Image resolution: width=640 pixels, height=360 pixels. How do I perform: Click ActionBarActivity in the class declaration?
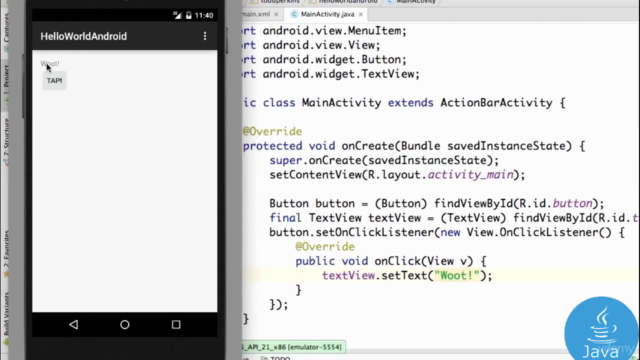click(496, 102)
